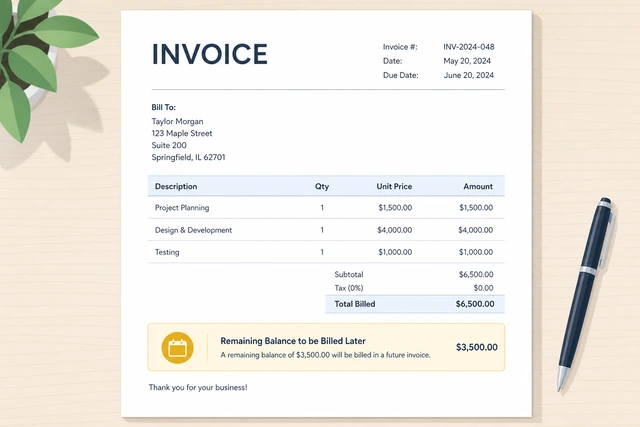
Task: Click the date May 20, 2024
Action: [x=467, y=61]
